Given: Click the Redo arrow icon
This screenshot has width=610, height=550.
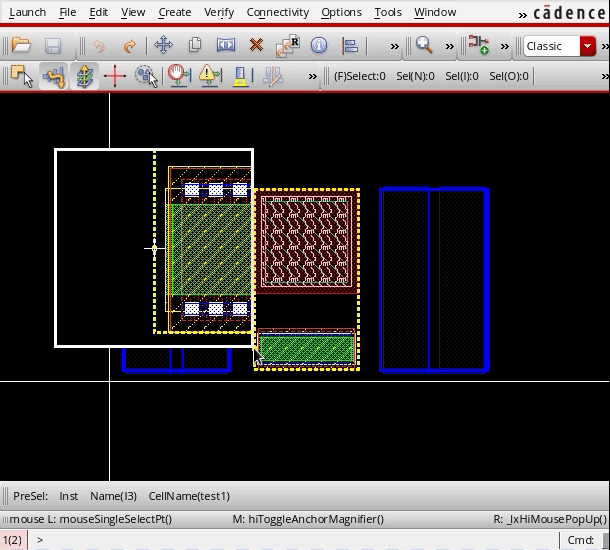Looking at the screenshot, I should pos(130,46).
